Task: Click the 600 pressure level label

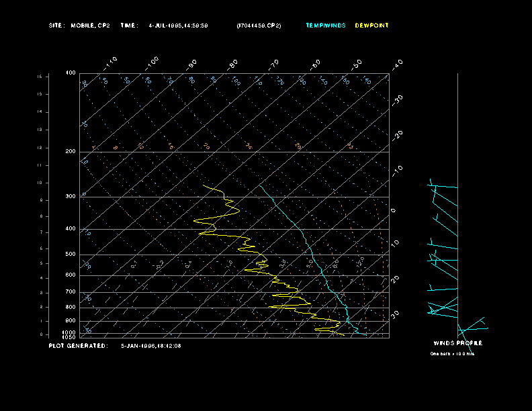Action: [x=71, y=275]
